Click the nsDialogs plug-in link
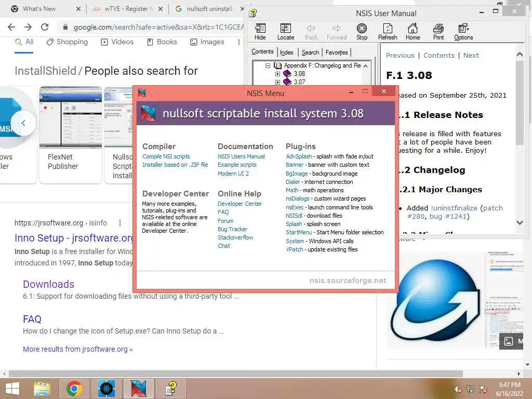 pos(298,198)
